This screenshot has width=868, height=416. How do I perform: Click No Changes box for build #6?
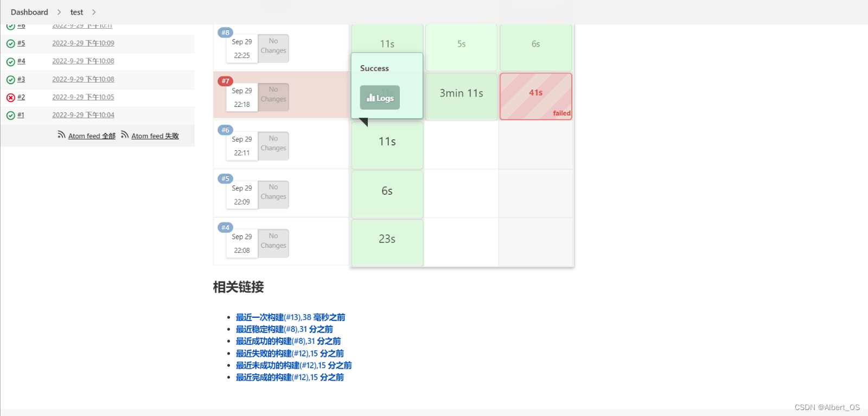273,146
